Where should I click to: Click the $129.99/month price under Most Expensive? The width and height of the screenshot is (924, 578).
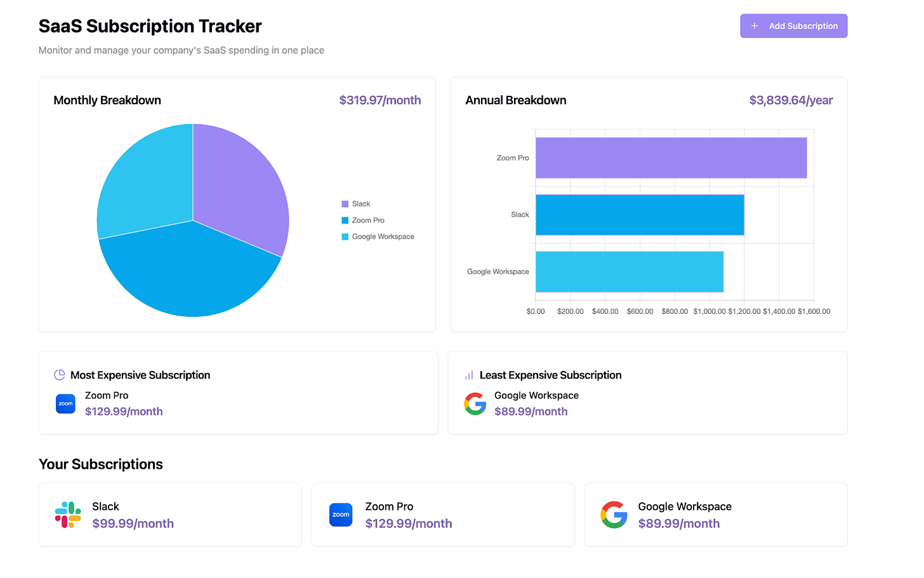tap(124, 412)
